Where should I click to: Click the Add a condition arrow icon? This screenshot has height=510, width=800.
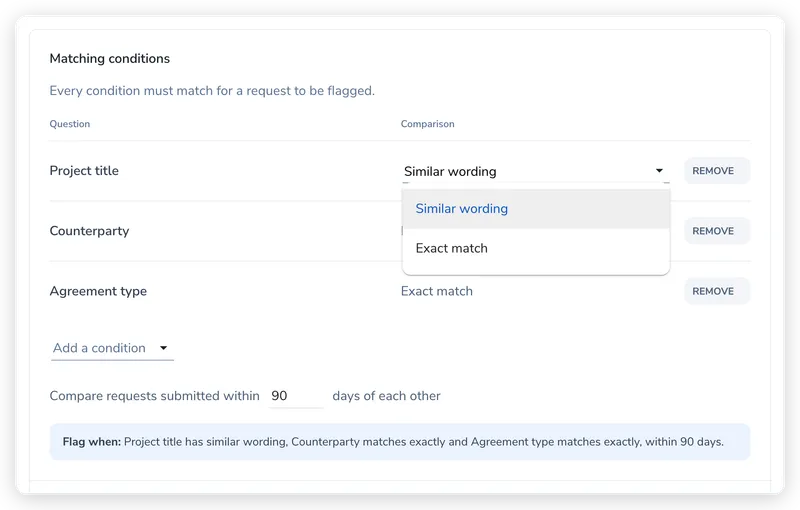(x=163, y=348)
